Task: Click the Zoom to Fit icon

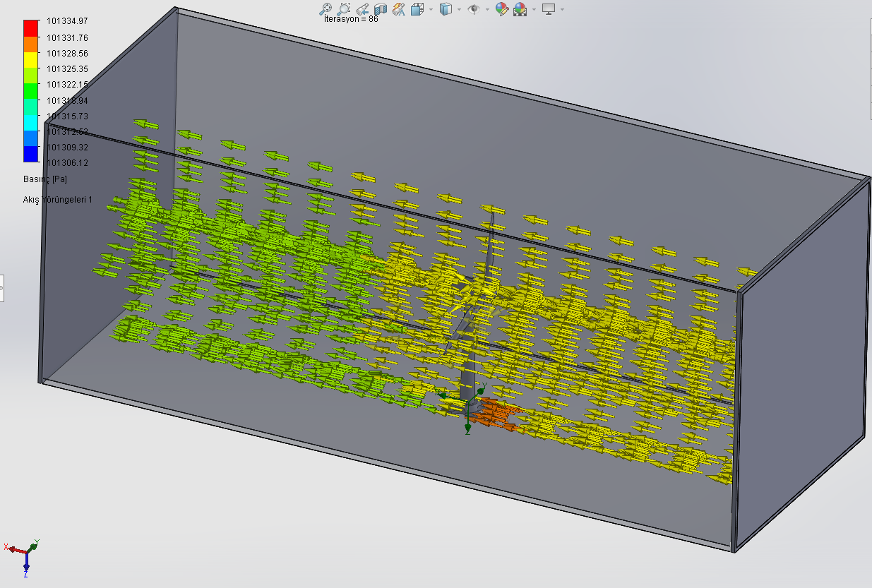Action: [325, 9]
